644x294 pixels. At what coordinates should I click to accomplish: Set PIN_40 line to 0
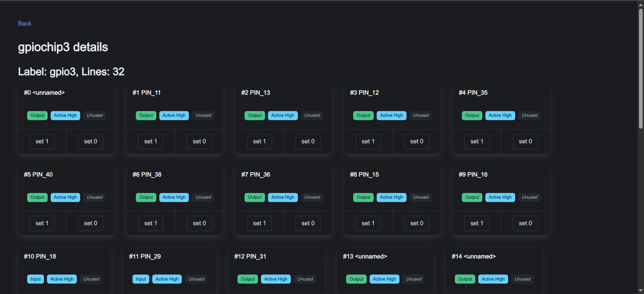pyautogui.click(x=91, y=223)
